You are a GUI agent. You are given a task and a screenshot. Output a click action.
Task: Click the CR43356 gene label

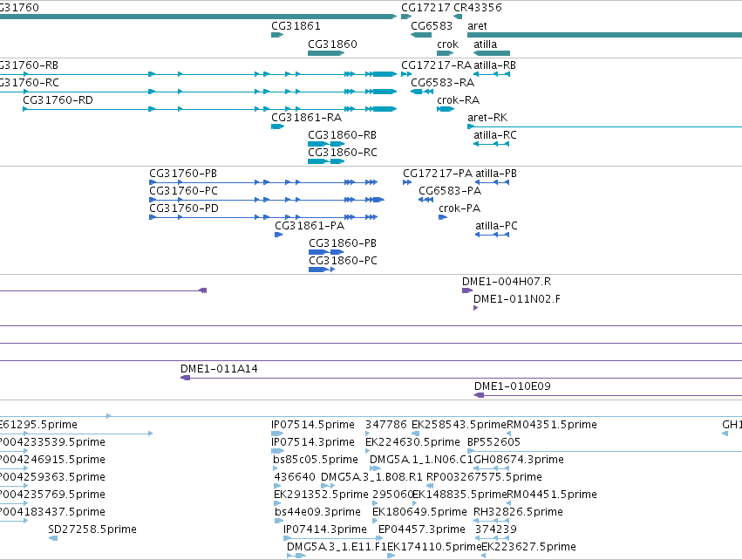tap(478, 8)
